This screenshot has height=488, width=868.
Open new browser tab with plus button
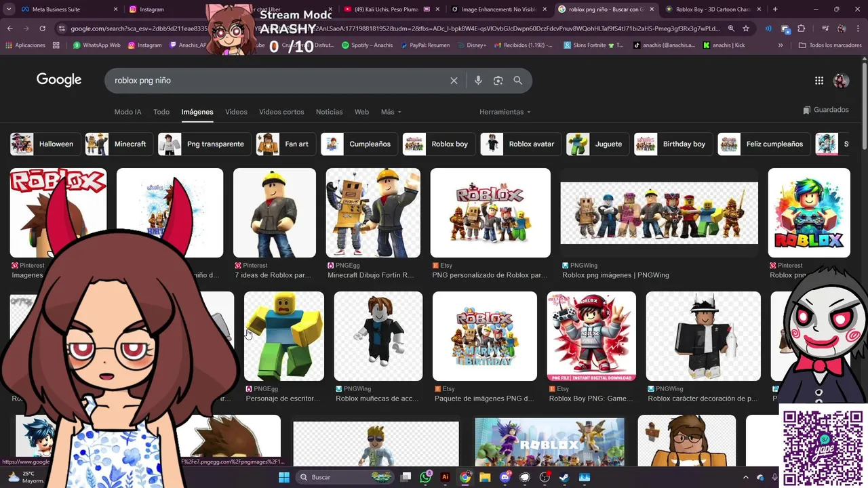pyautogui.click(x=775, y=9)
